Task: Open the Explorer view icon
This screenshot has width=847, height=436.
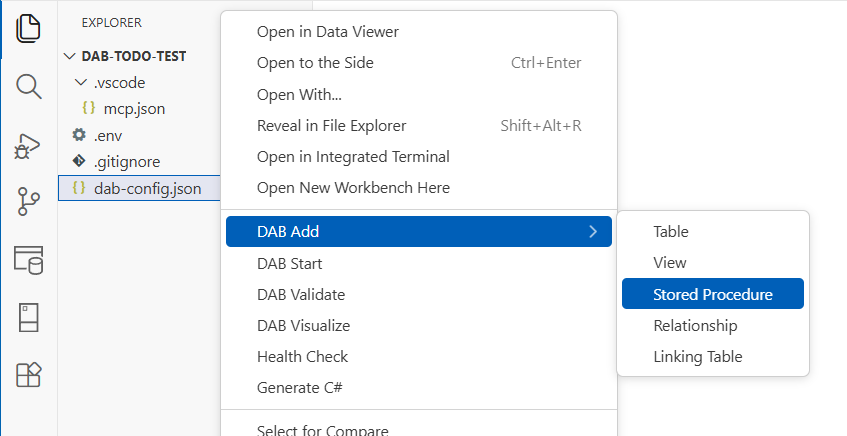Action: [28, 28]
